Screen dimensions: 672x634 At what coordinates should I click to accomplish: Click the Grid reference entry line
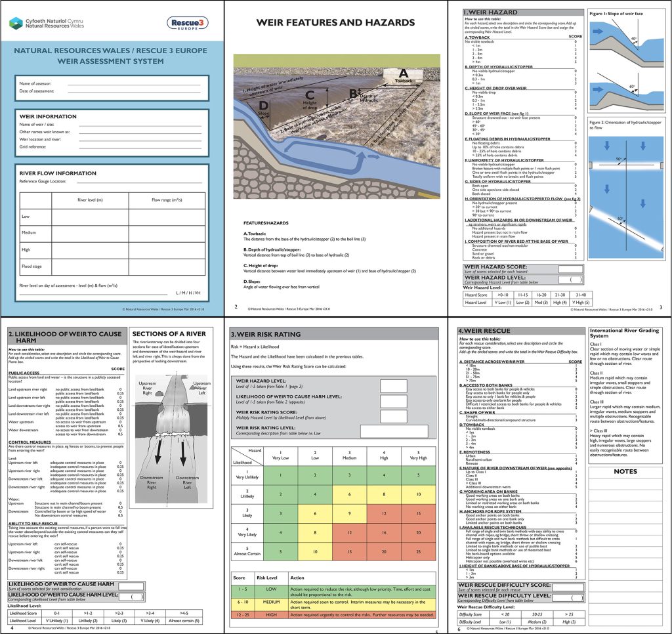coord(140,148)
